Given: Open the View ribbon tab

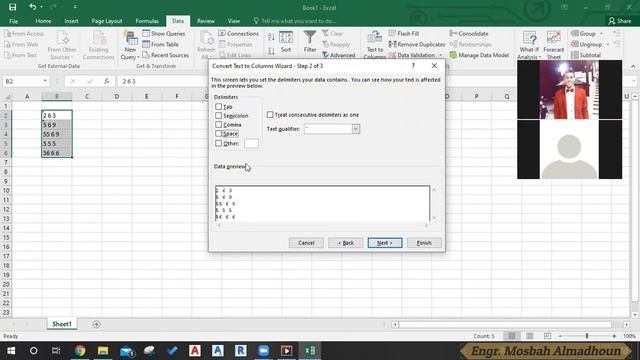Looking at the screenshot, I should coord(233,21).
